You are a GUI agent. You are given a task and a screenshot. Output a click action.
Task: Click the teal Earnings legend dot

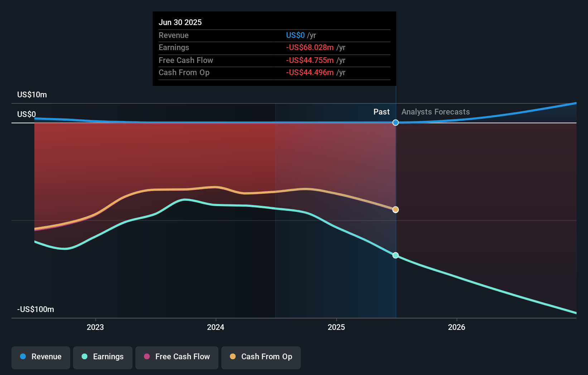tap(85, 356)
